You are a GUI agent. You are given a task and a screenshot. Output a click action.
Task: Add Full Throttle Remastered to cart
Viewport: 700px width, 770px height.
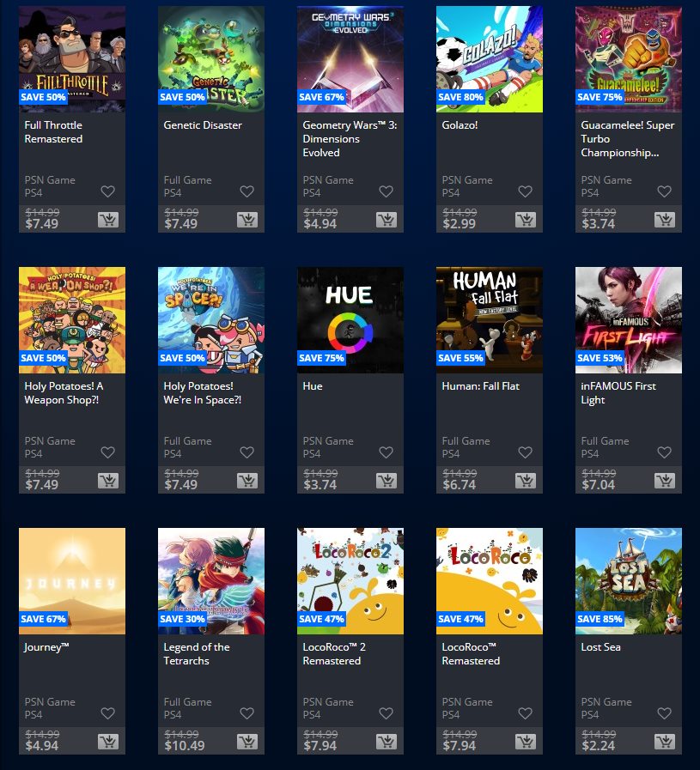coord(108,220)
